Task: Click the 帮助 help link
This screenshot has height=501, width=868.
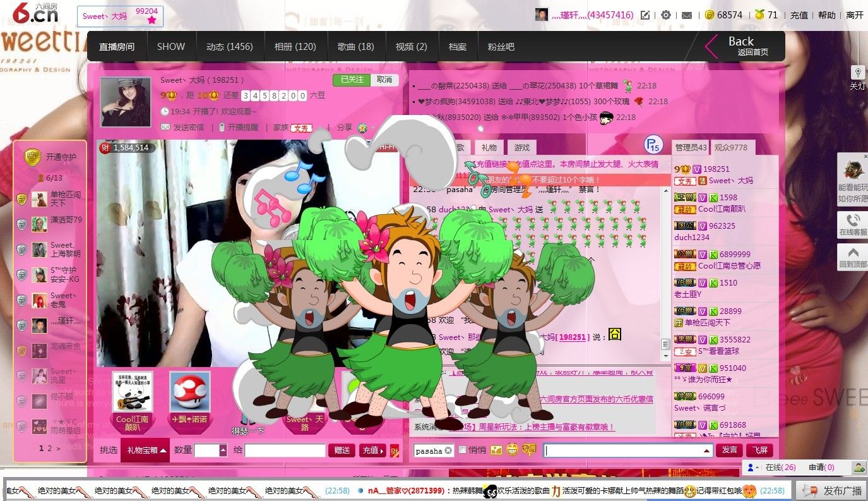Action: click(x=827, y=15)
